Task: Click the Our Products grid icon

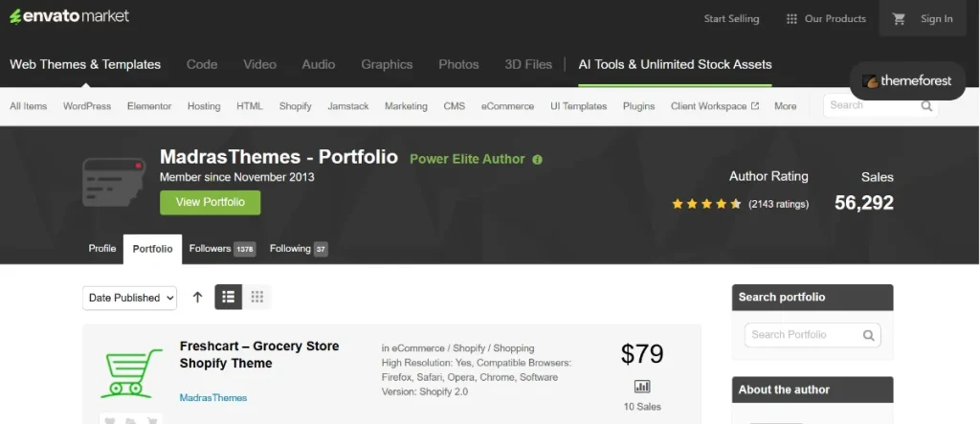Action: pyautogui.click(x=791, y=19)
